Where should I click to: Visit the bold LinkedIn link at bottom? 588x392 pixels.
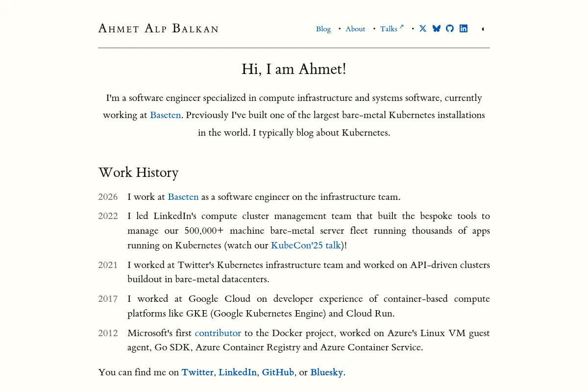(238, 372)
